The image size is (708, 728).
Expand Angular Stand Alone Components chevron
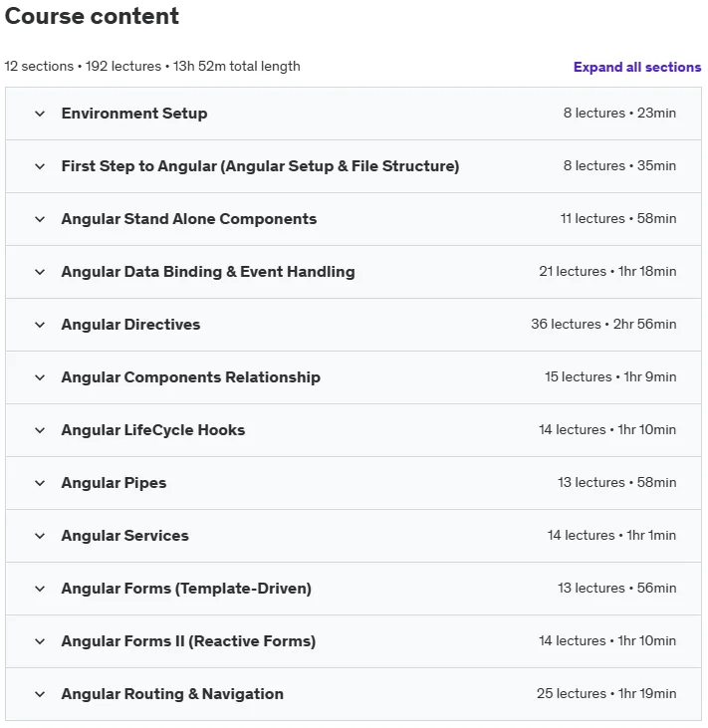click(40, 219)
